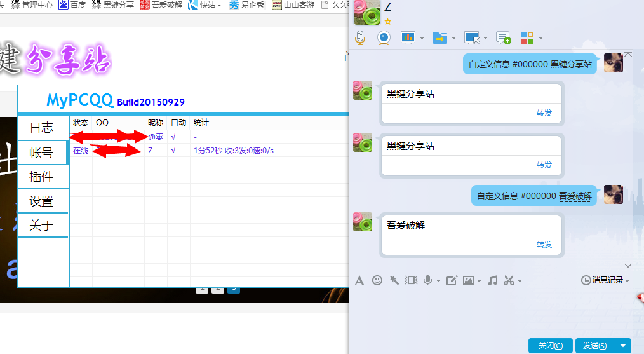644x354 pixels.
Task: Open the 关于 tab in MyPCQQ
Action: pos(43,226)
